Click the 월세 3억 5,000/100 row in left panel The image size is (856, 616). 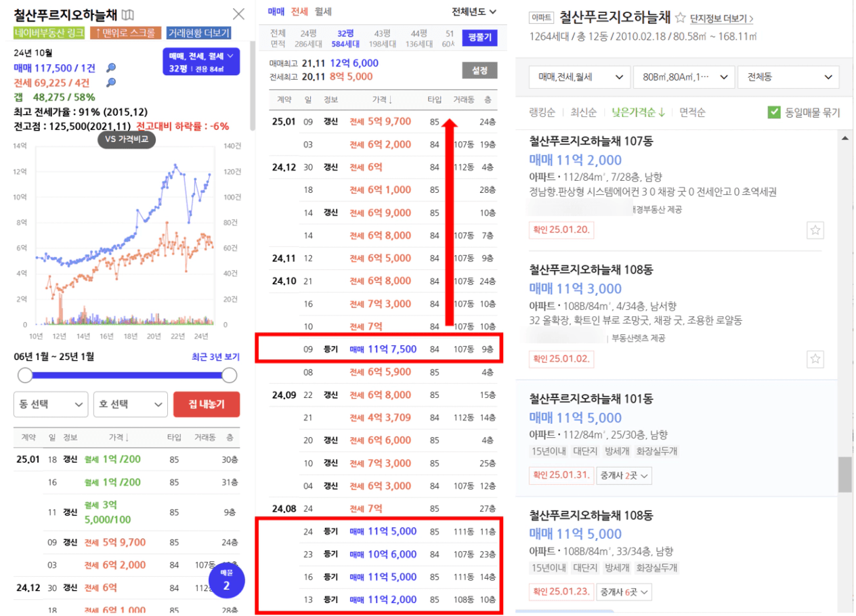[x=127, y=512]
